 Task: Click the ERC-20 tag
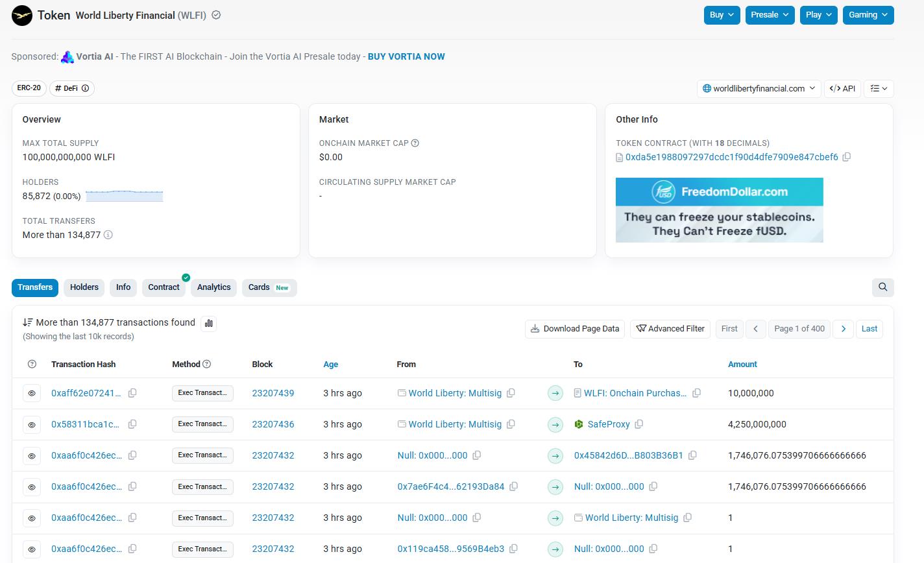29,88
